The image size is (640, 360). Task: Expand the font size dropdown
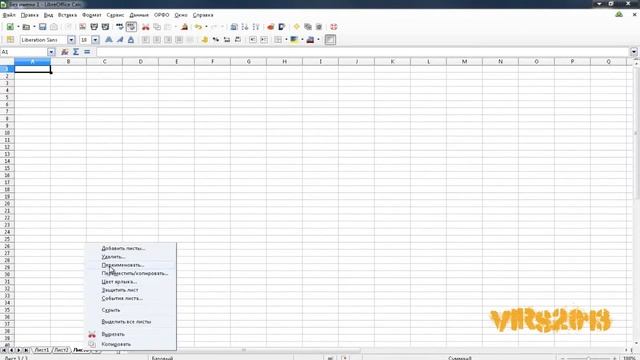click(x=95, y=40)
